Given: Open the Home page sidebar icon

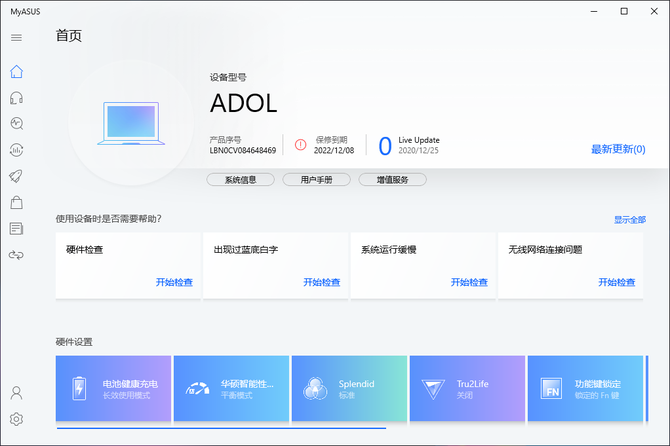Looking at the screenshot, I should (x=16, y=72).
